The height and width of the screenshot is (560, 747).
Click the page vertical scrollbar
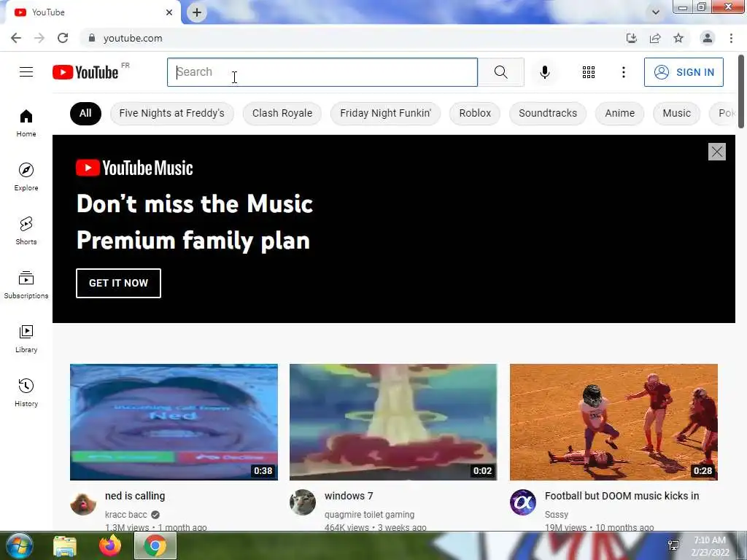coord(741,91)
